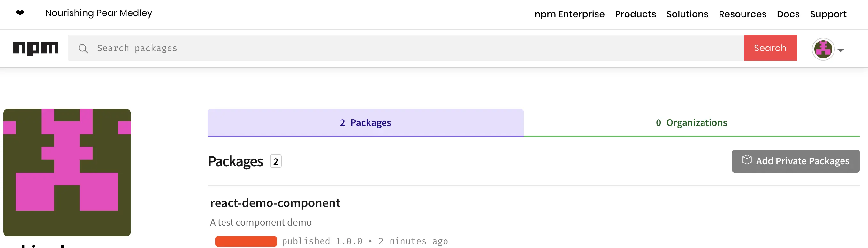Image resolution: width=868 pixels, height=248 pixels.
Task: Go to the Docs link
Action: pyautogui.click(x=788, y=14)
